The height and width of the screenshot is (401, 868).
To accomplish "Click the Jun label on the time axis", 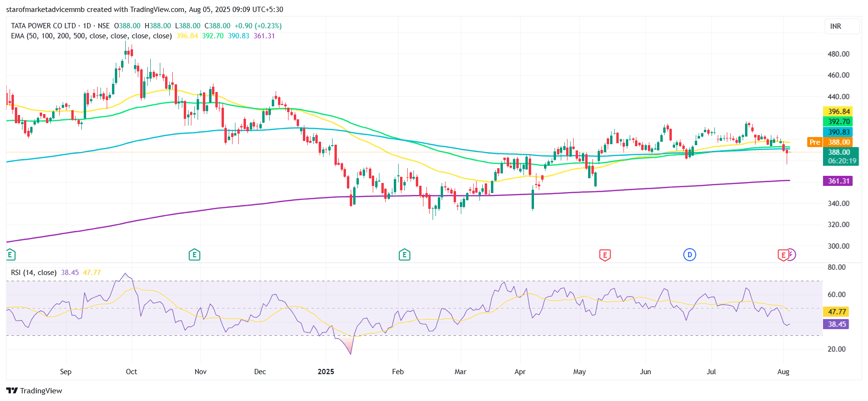I will 645,372.
